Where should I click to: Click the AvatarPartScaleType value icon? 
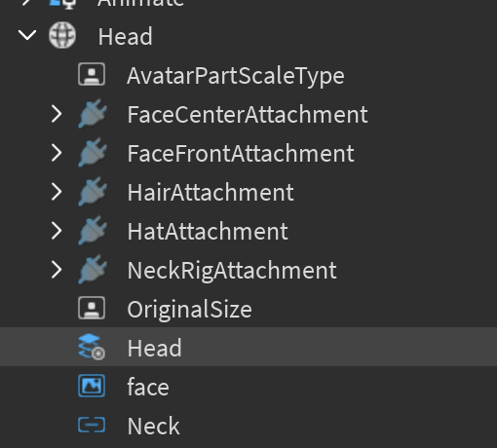[x=92, y=74]
